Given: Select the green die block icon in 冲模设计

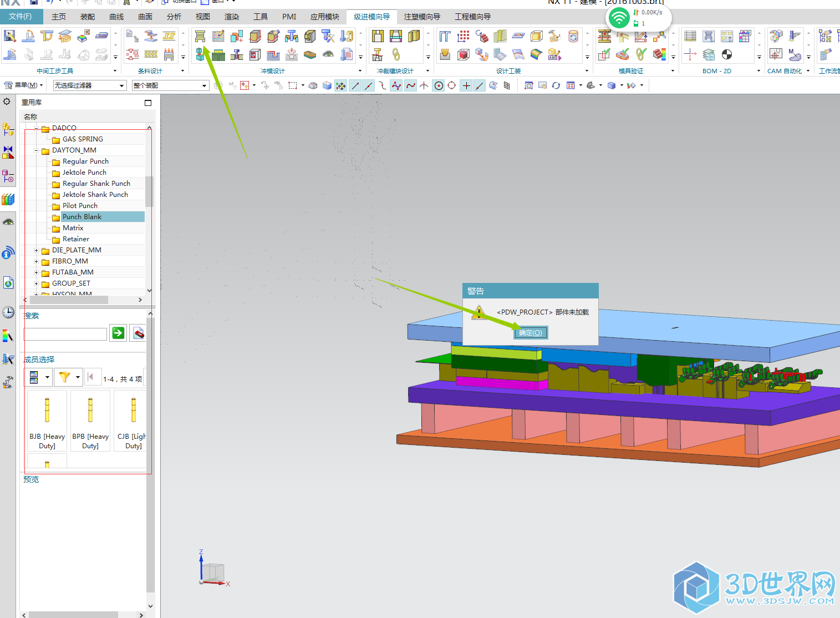Looking at the screenshot, I should pyautogui.click(x=218, y=54).
